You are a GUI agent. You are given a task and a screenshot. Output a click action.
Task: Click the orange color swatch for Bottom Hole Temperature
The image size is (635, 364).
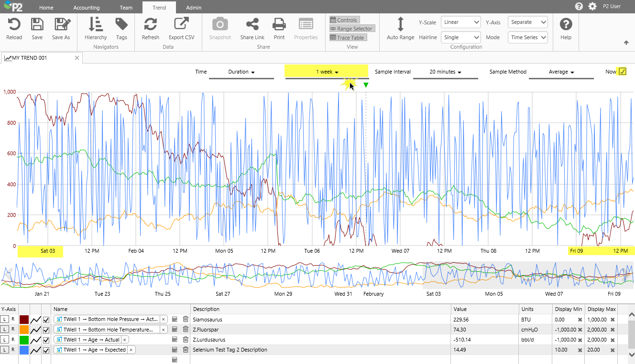click(24, 330)
